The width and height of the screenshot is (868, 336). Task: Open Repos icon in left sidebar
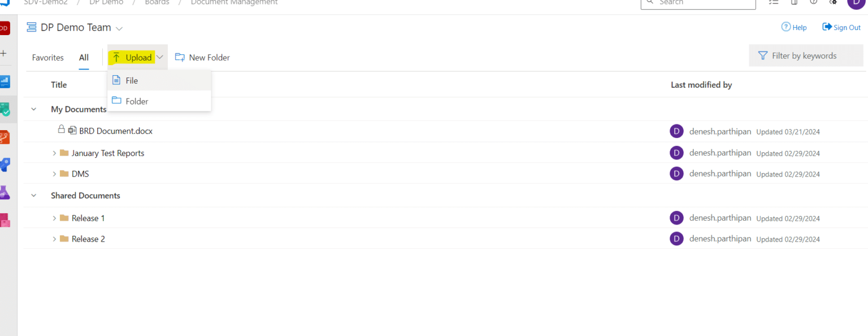[x=5, y=137]
